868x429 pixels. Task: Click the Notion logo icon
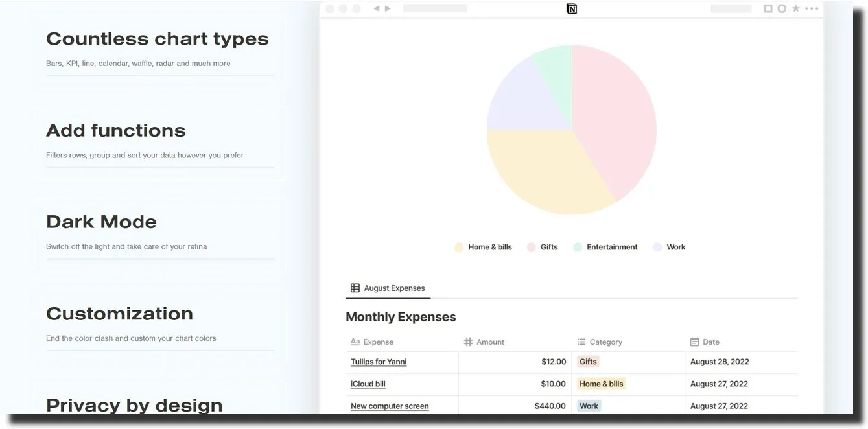pos(572,8)
